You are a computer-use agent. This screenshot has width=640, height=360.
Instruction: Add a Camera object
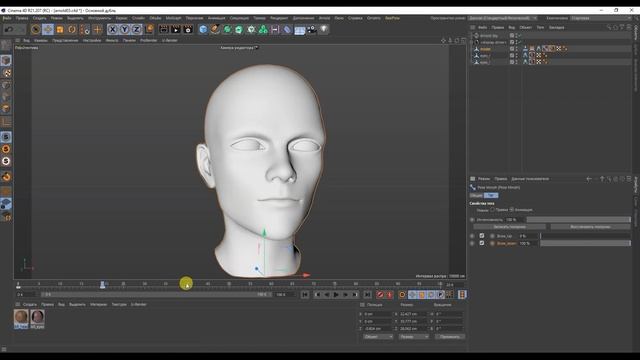click(x=312, y=29)
